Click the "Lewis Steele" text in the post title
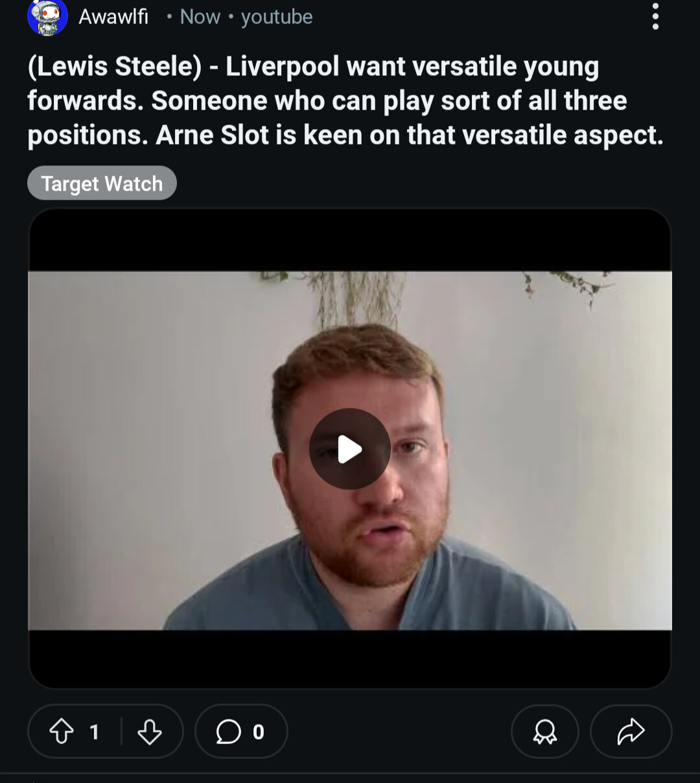 point(115,67)
